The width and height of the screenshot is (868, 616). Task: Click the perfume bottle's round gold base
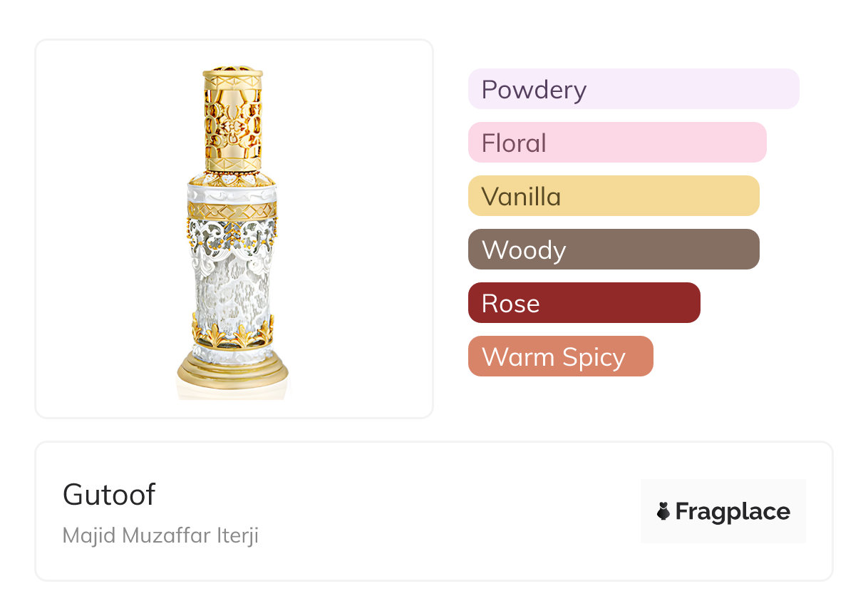click(x=233, y=369)
